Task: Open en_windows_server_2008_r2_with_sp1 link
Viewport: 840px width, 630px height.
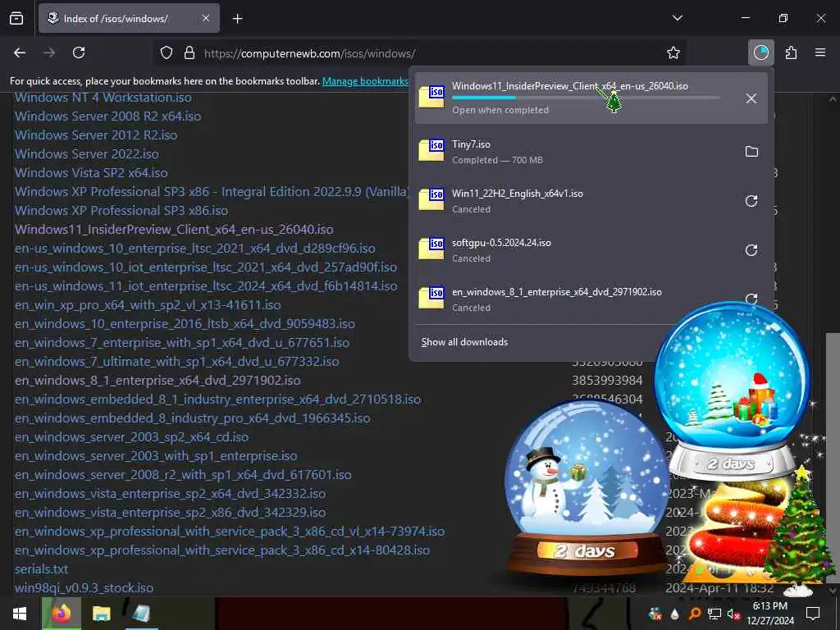Action: tap(183, 475)
